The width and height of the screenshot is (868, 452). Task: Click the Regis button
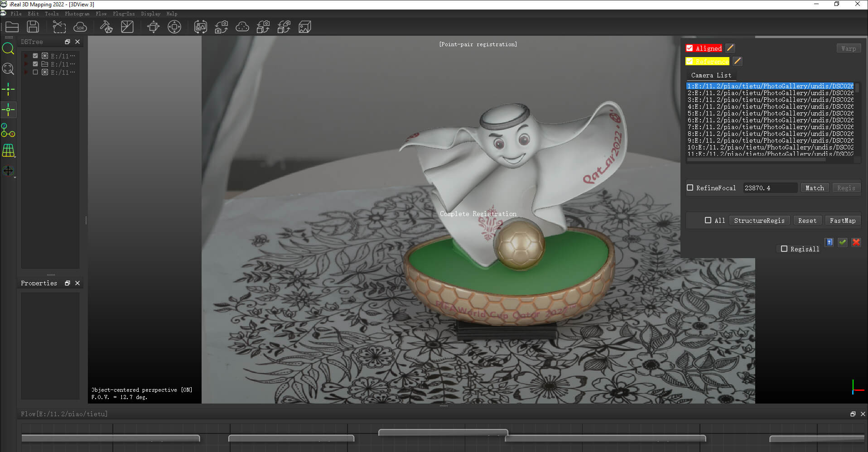846,188
